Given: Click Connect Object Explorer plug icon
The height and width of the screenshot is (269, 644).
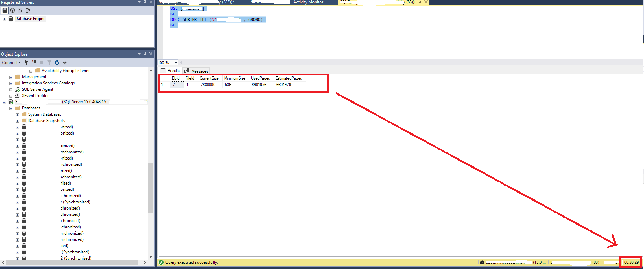Looking at the screenshot, I should pyautogui.click(x=26, y=63).
